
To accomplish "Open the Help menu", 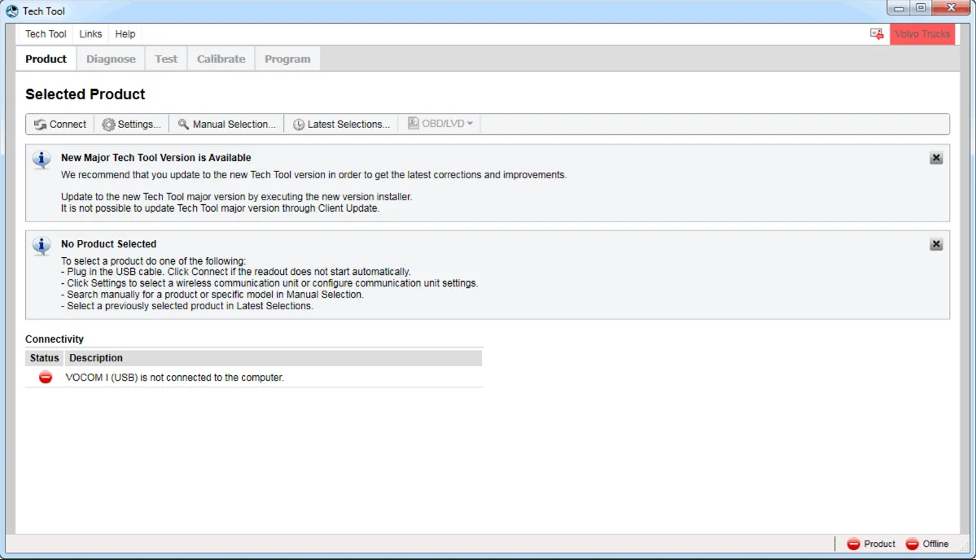I will 125,33.
